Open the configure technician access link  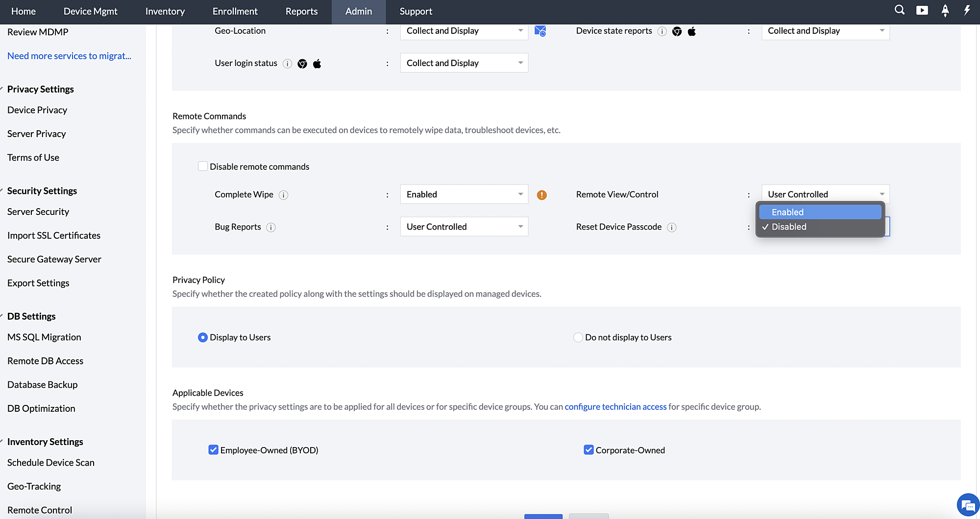pos(615,407)
